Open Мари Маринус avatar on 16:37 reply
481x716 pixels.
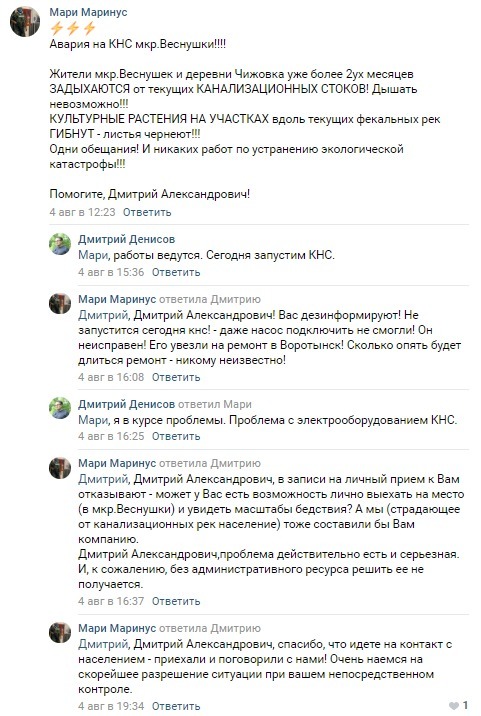coord(60,468)
